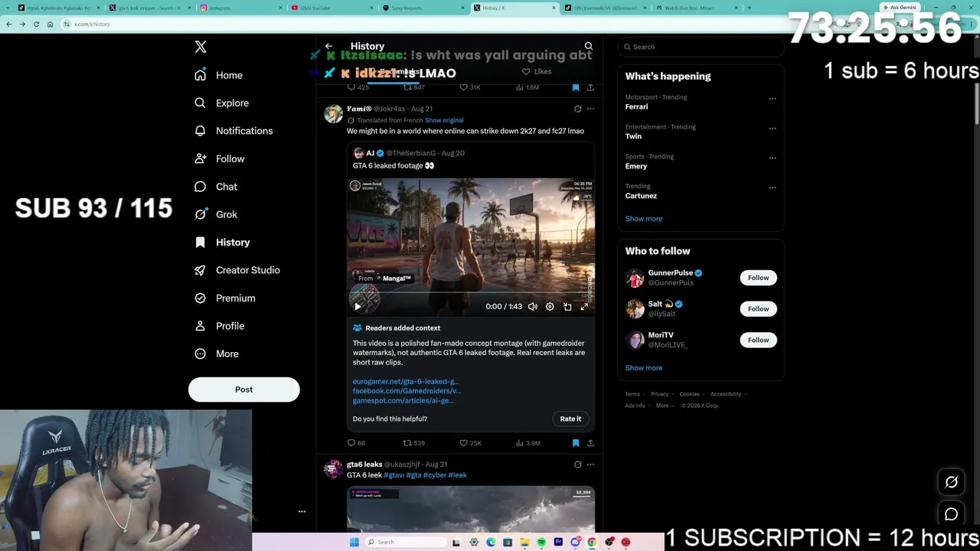Open Chat from the sidebar
Image resolution: width=980 pixels, height=551 pixels.
click(215, 187)
